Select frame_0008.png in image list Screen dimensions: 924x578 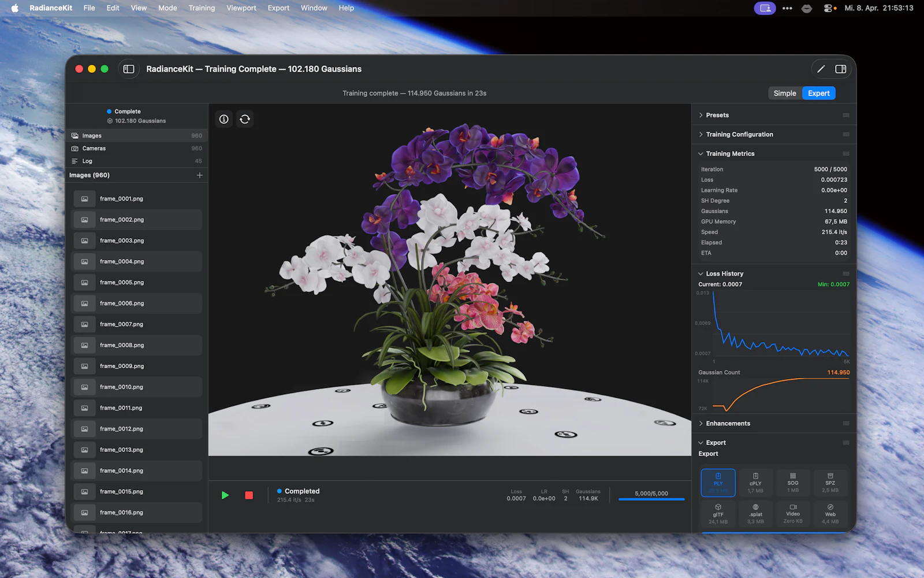[x=137, y=345]
